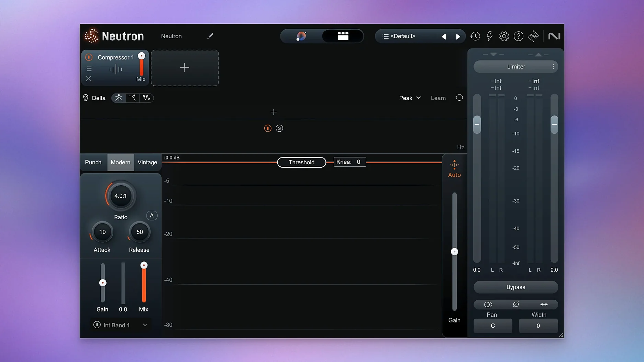
Task: Click the Native Instruments logo icon
Action: coord(554,36)
